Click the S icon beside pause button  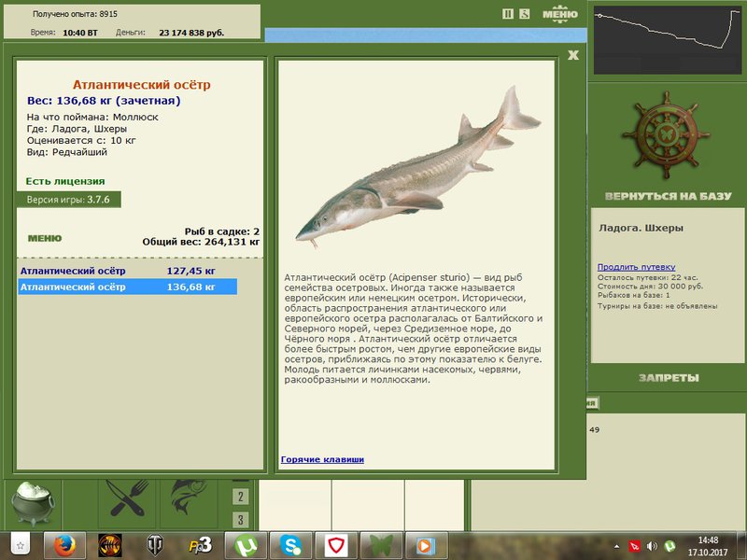pos(525,14)
